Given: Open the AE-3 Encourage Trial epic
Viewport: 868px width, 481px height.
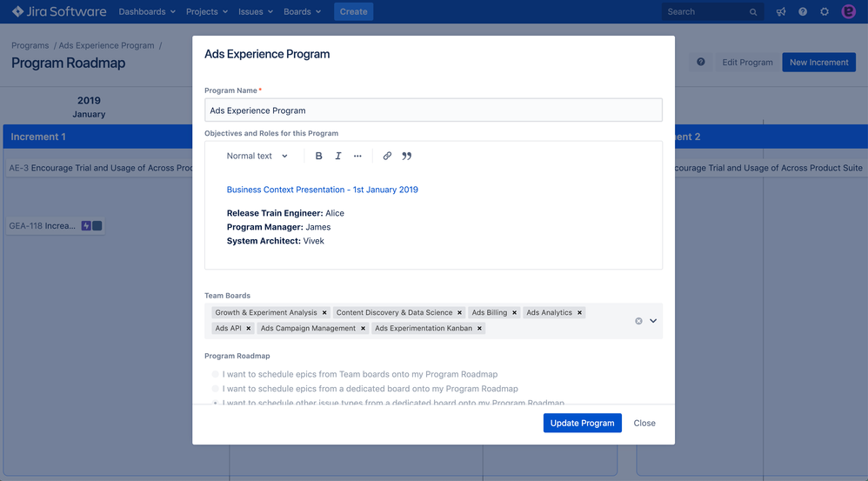Looking at the screenshot, I should click(100, 168).
